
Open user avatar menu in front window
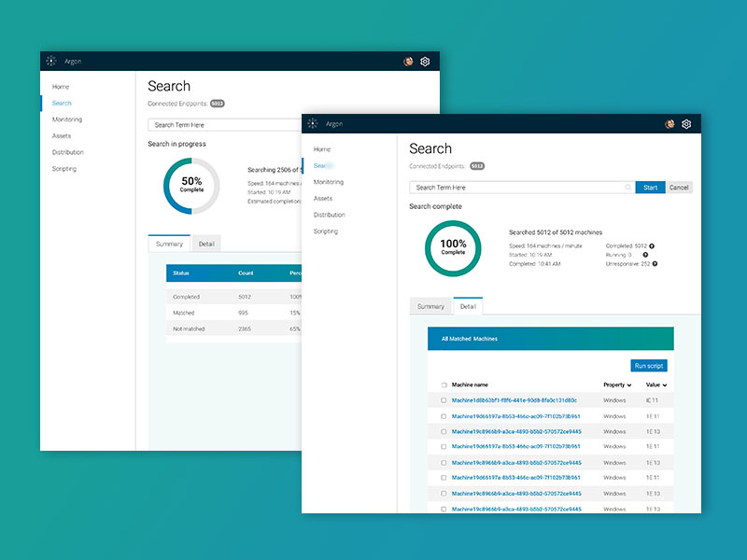[x=669, y=124]
